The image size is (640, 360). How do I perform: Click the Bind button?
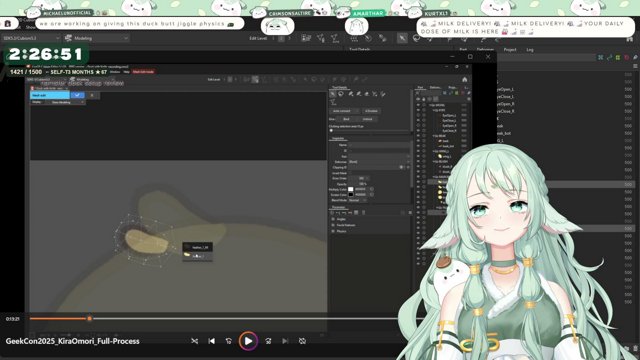tap(346, 119)
